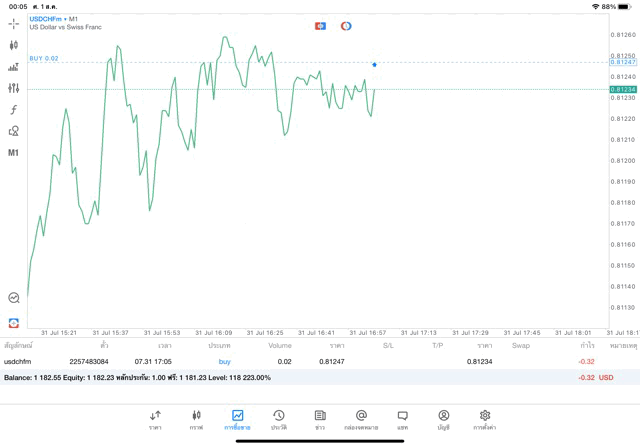Open the news tab in bottom bar
640x447 pixels.
pyautogui.click(x=319, y=419)
